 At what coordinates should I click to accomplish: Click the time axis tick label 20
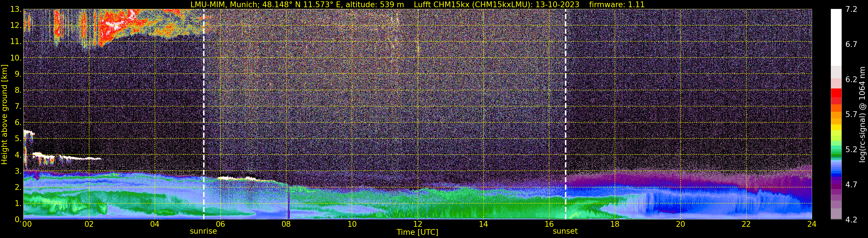[x=680, y=224]
